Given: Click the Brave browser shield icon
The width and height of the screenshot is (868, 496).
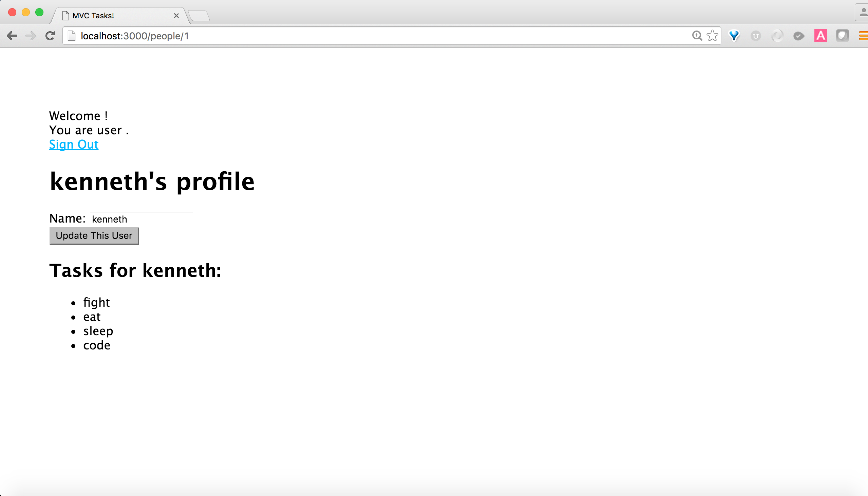Looking at the screenshot, I should click(734, 36).
